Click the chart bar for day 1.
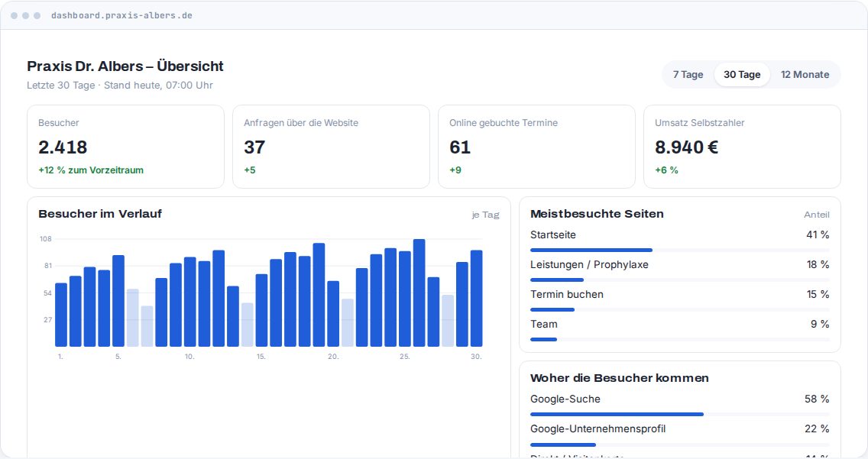Image resolution: width=868 pixels, height=459 pixels. pos(61,315)
